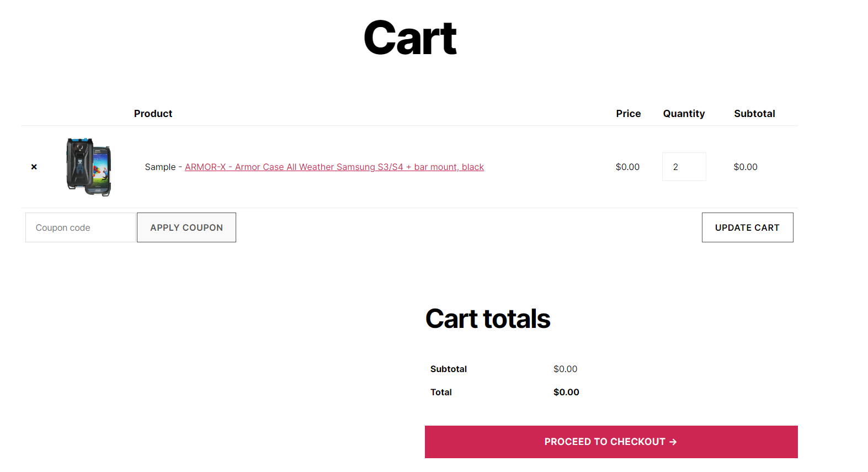Click the Subtotal column header
Viewport: 868px width, 472px height.
tap(754, 114)
